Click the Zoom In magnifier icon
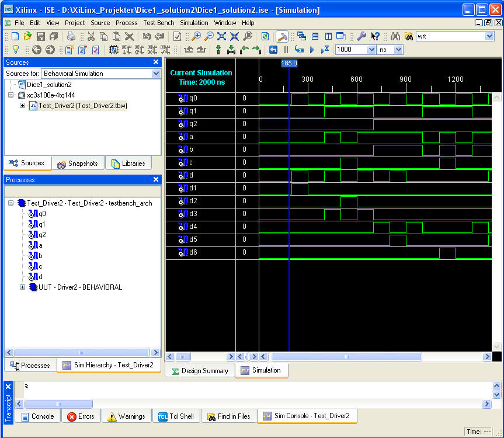504x438 pixels. 196,36
